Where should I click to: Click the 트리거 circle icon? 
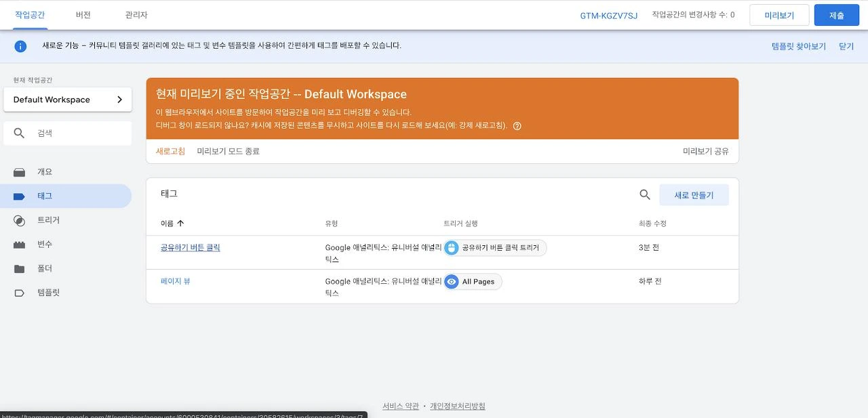(20, 220)
